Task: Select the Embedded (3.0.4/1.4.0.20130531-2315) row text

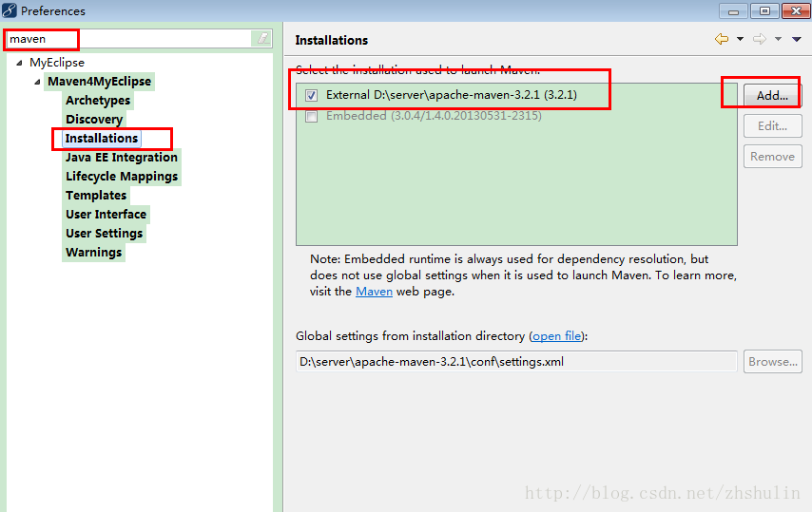Action: click(x=434, y=116)
